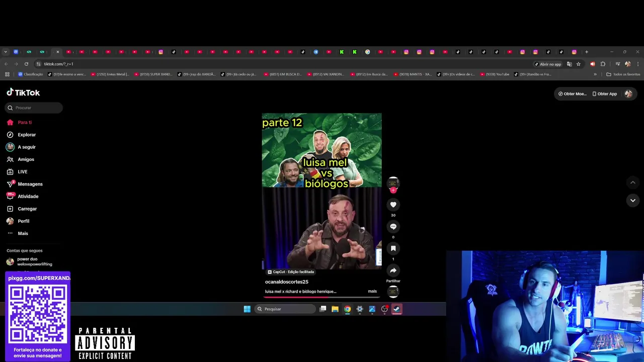Open the TikTok profile avatar menu
This screenshot has height=362, width=644.
pyautogui.click(x=628, y=94)
